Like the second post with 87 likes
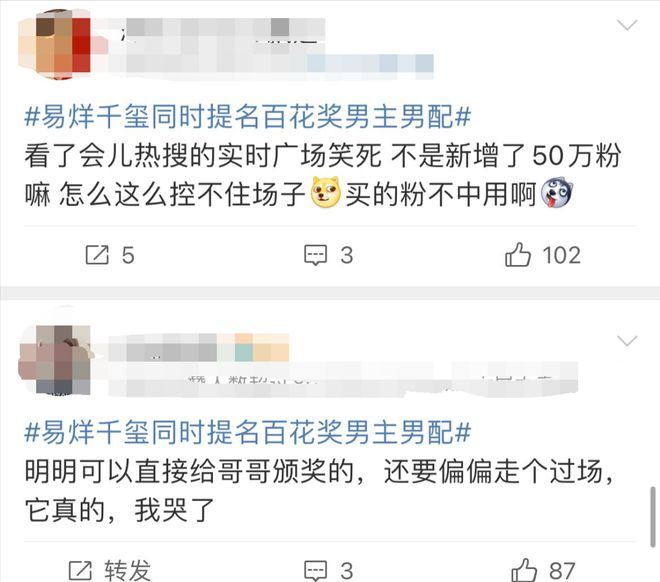 click(524, 570)
